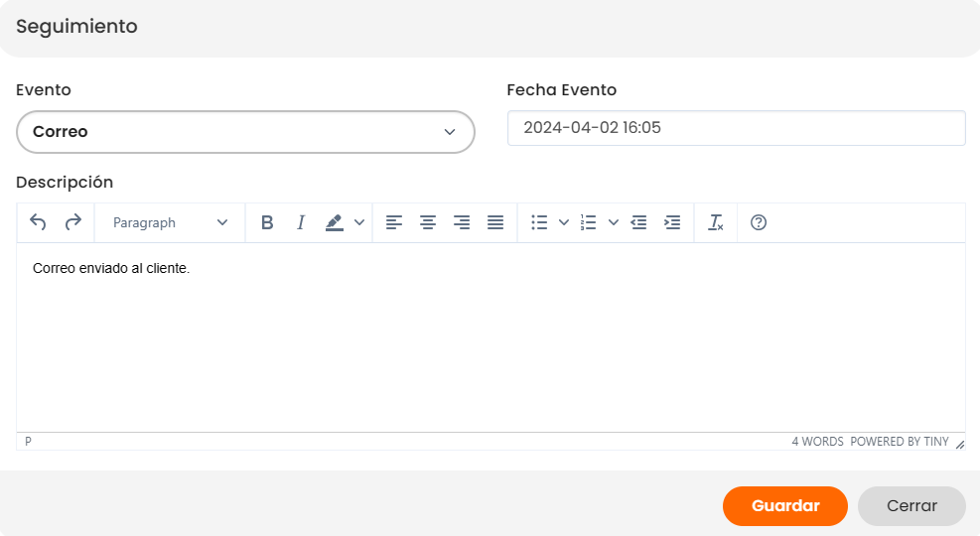Justify the paragraph text
The height and width of the screenshot is (536, 980).
click(x=495, y=222)
